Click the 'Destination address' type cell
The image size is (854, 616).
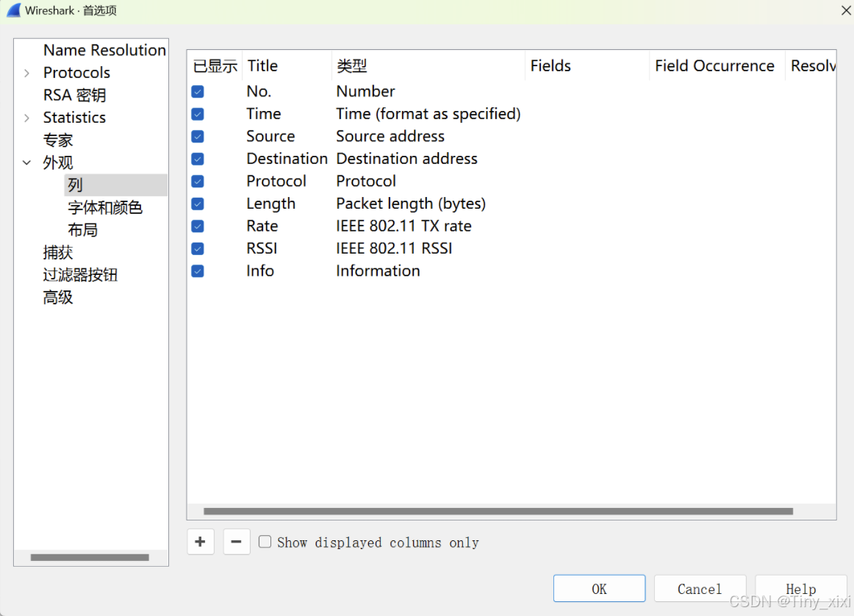[x=407, y=159]
